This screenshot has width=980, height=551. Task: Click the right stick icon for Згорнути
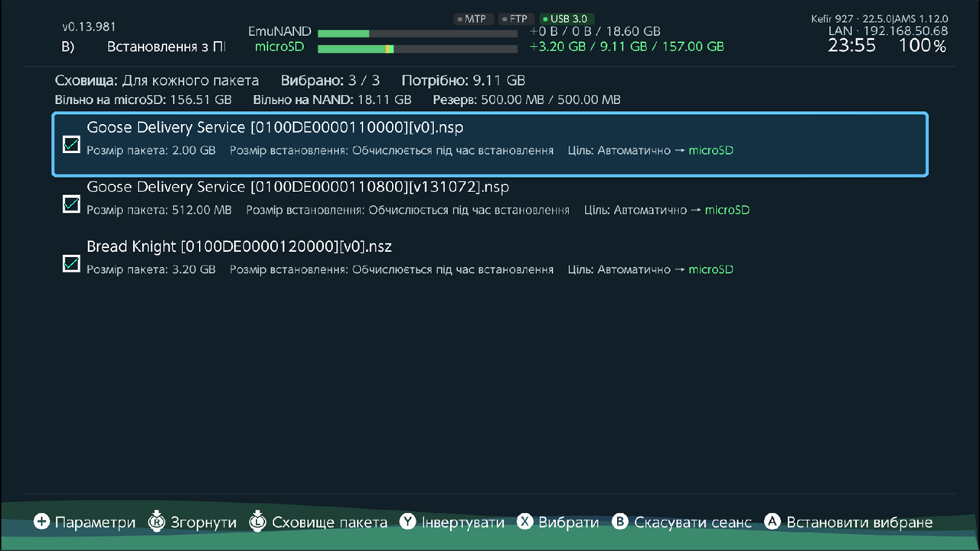pos(157,521)
